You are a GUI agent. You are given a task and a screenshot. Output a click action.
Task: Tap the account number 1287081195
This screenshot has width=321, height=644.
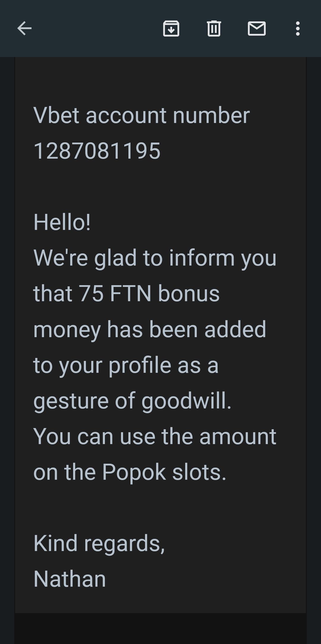(x=97, y=151)
